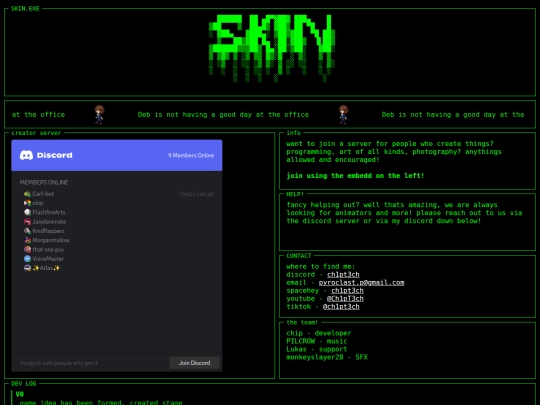Click FlashfireArts avatar icon

click(27, 212)
